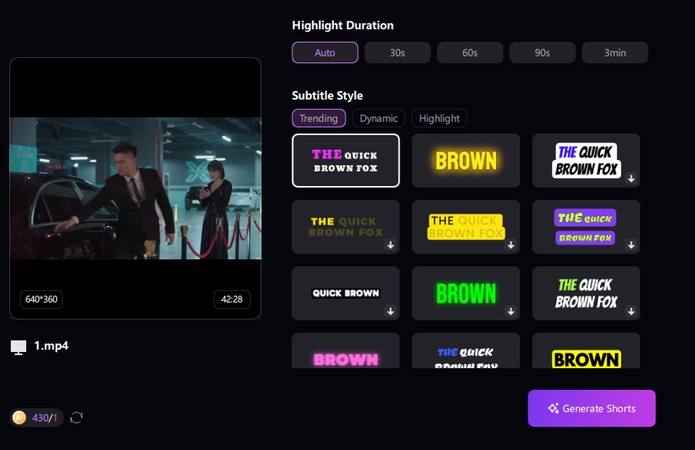Pick the 90s highlight duration option

(542, 53)
